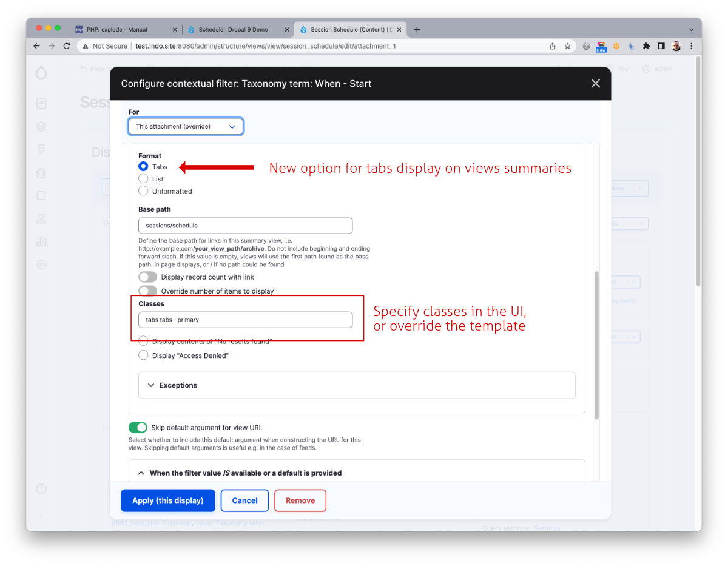The image size is (728, 566).
Task: Open the Reports bar-chart sidebar icon
Action: [41, 241]
